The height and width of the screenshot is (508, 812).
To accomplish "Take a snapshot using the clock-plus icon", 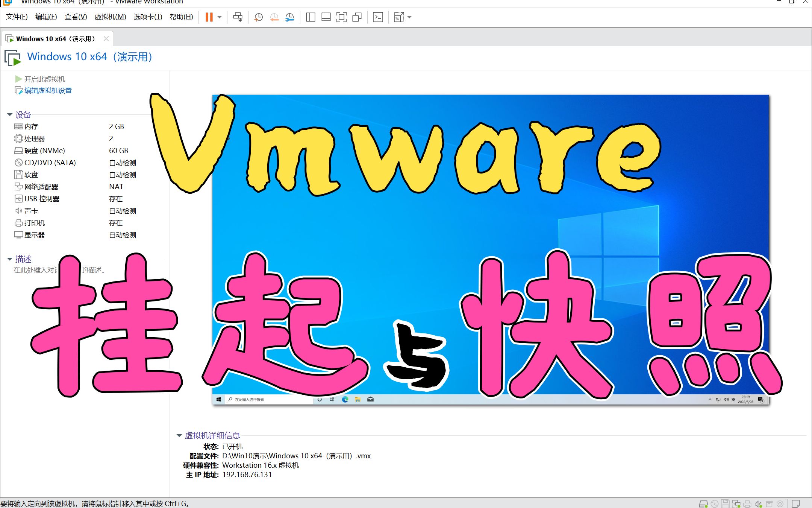I will (258, 17).
